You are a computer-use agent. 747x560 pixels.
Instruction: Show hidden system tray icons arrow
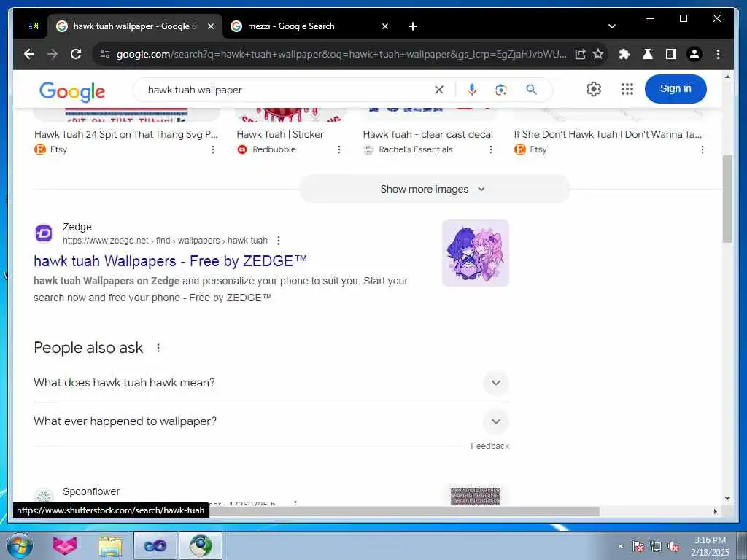620,547
